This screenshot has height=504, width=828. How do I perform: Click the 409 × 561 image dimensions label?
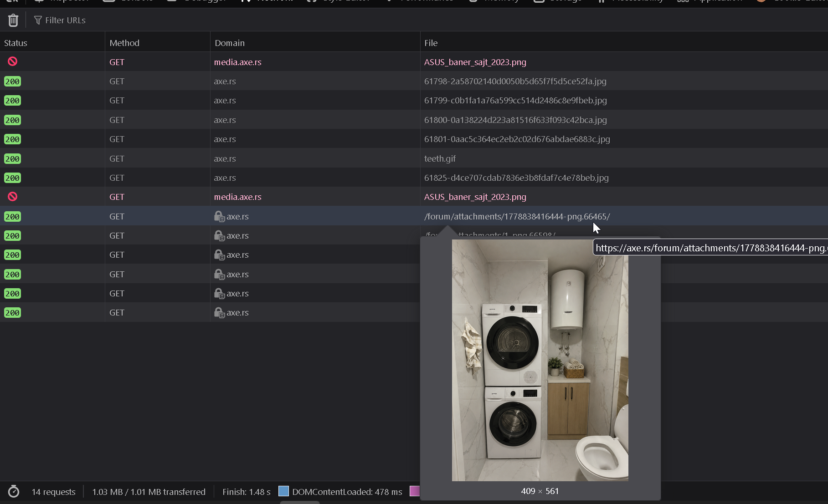540,491
